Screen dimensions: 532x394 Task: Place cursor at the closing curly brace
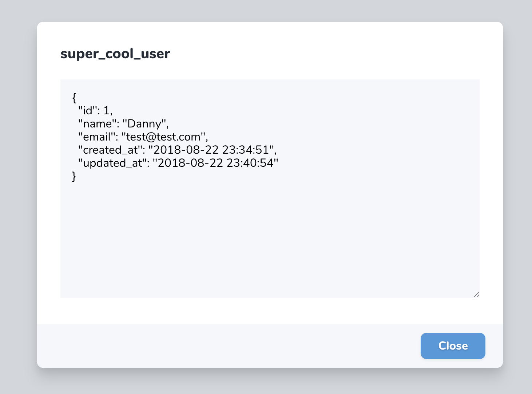pyautogui.click(x=74, y=177)
